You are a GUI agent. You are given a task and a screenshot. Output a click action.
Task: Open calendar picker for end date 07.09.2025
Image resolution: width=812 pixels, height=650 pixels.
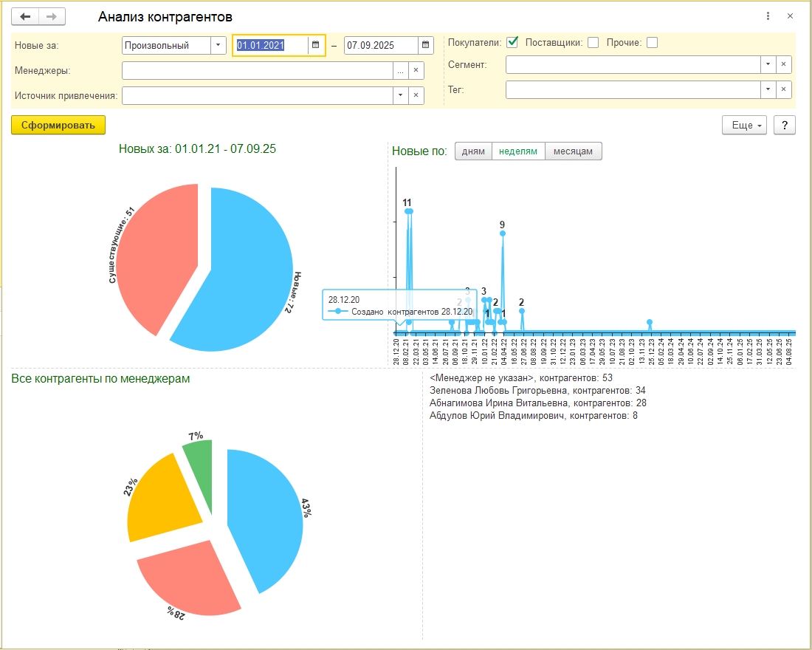click(425, 45)
